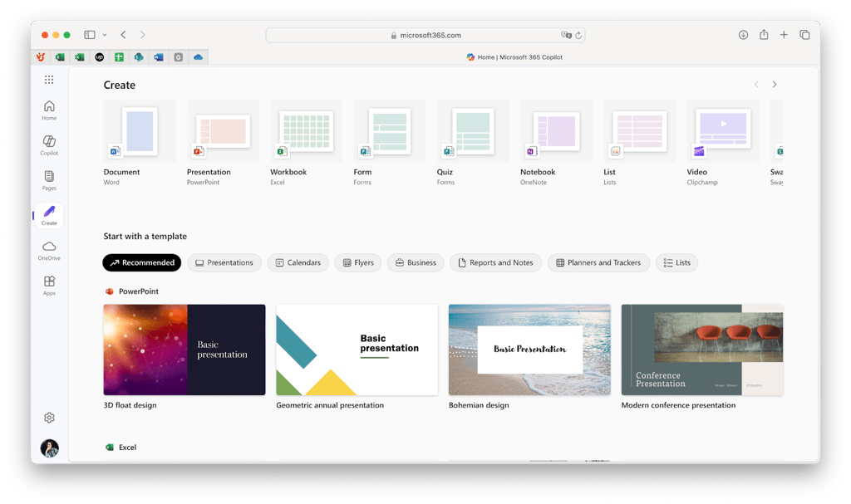
Task: Go to Home in the sidebar
Action: click(x=49, y=110)
